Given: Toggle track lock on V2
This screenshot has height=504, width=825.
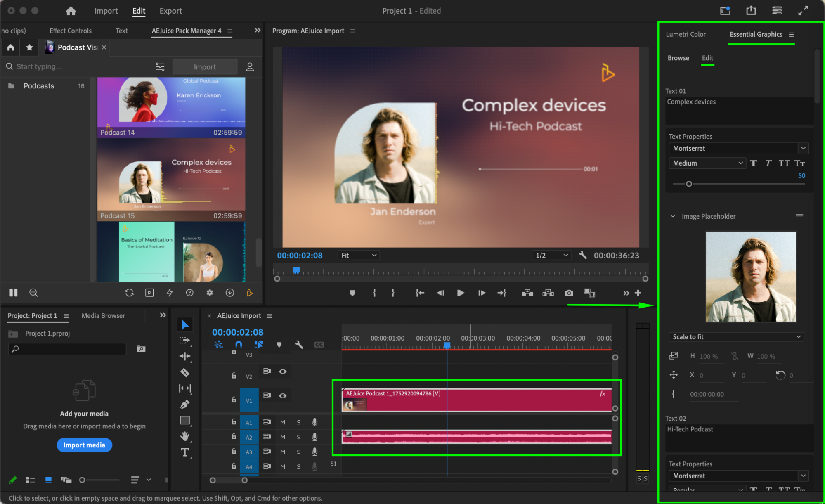Looking at the screenshot, I should pyautogui.click(x=234, y=376).
